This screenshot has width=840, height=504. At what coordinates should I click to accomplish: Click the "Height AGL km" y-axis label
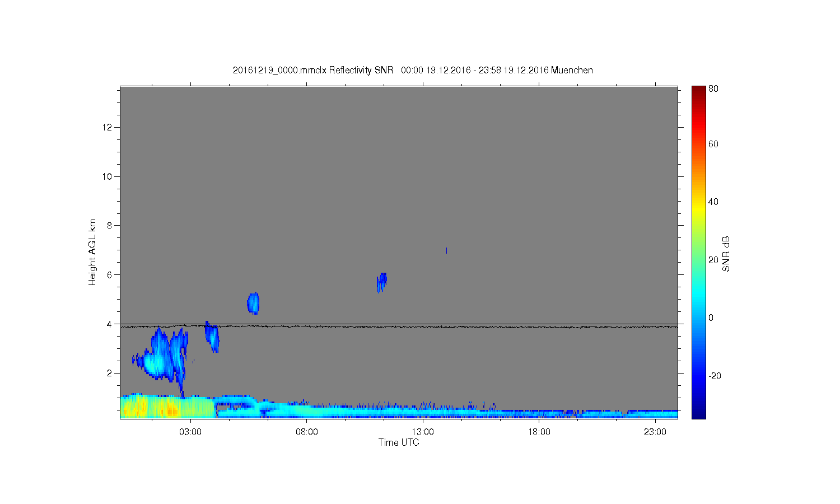[92, 252]
